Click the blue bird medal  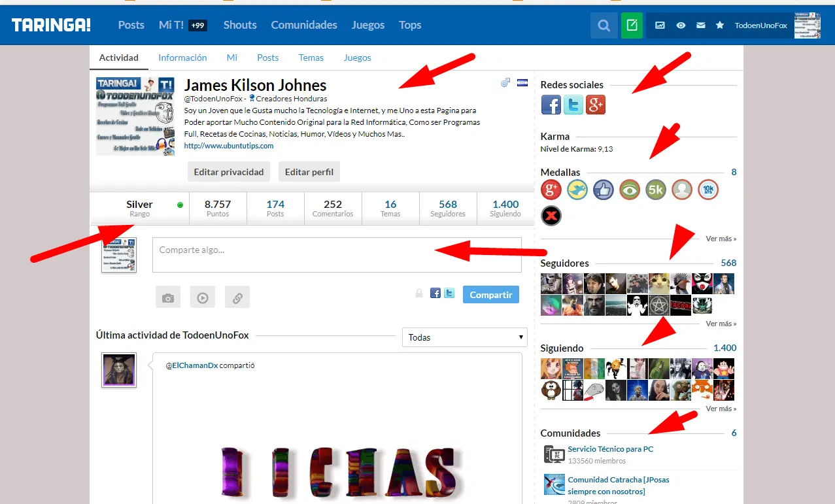(577, 190)
